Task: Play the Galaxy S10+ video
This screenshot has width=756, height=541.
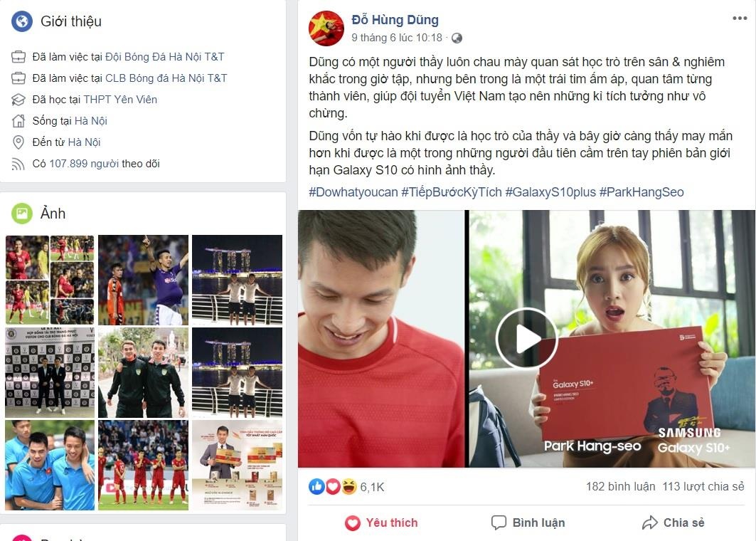Action: pos(526,338)
